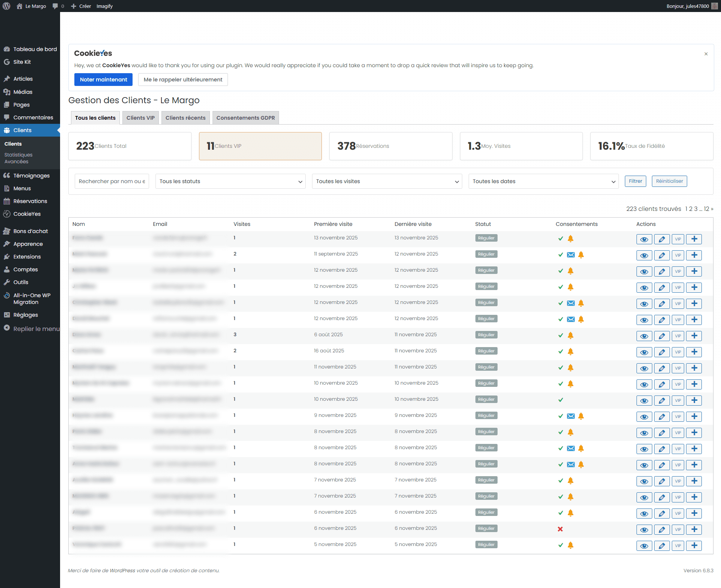The image size is (721, 588).
Task: Expand the Toutes les visites filter
Action: 387,181
